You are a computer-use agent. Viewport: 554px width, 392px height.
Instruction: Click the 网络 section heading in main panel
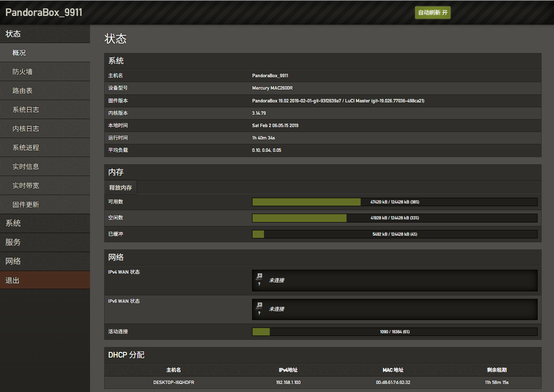click(x=116, y=257)
